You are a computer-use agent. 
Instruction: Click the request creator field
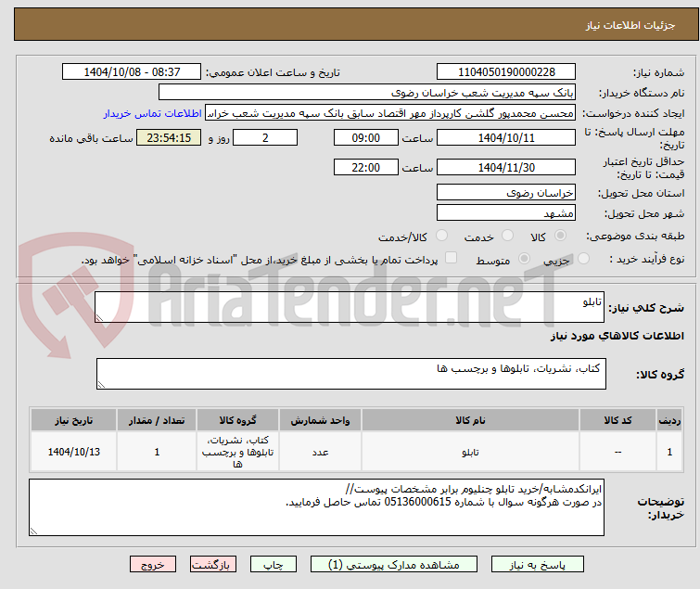[390, 113]
